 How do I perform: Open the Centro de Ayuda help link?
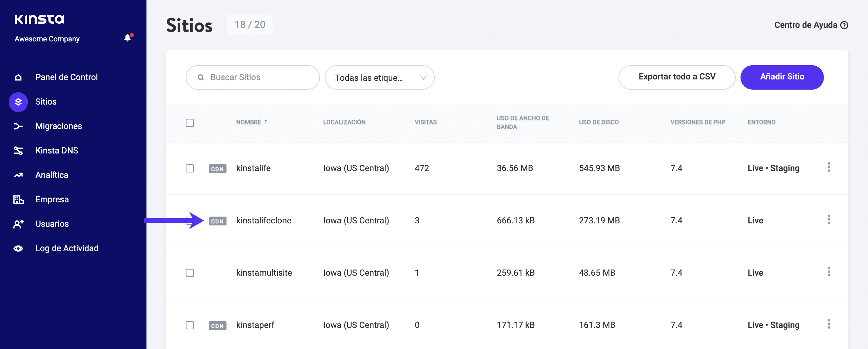point(811,25)
